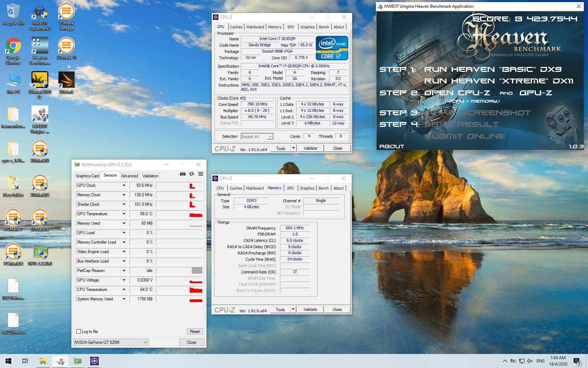Open This PC desktop icon
Viewport: 588px width, 368px height.
click(13, 83)
